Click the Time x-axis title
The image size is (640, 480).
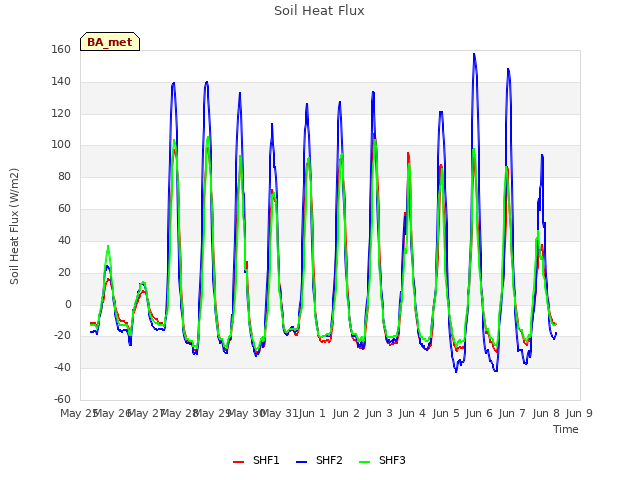pos(566,429)
